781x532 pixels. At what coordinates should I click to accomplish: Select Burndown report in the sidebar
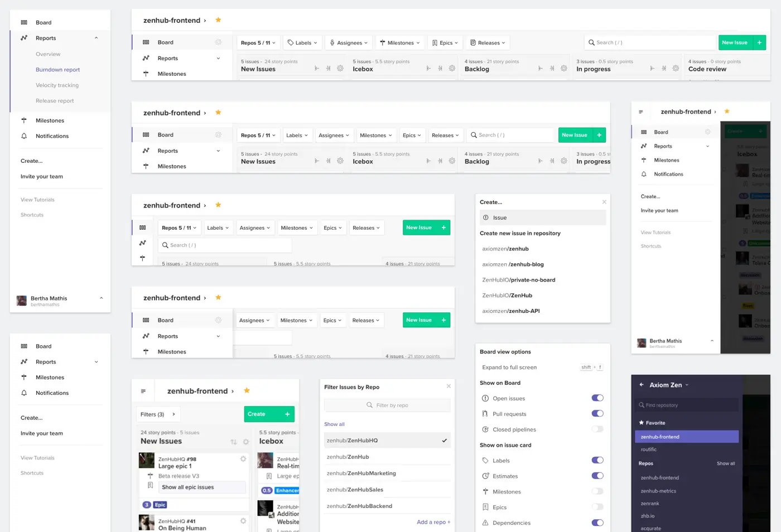tap(58, 70)
